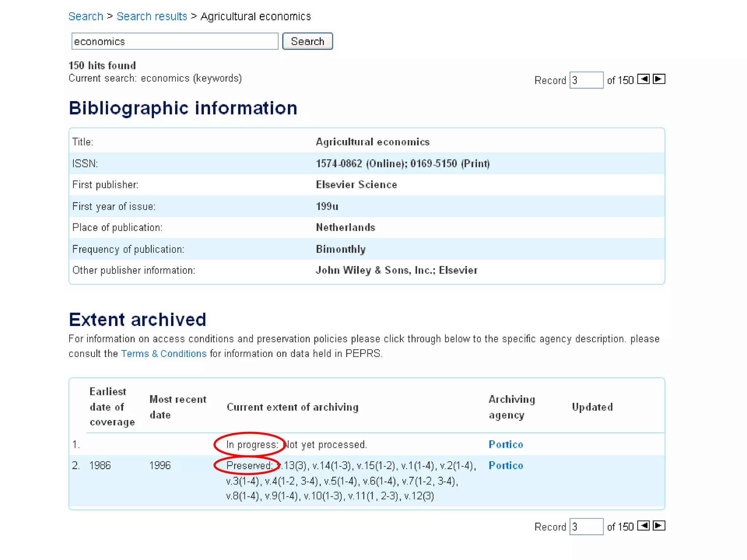Viewport: 747px width, 560px height.
Task: Click the Current extent of archiving header
Action: 293,407
